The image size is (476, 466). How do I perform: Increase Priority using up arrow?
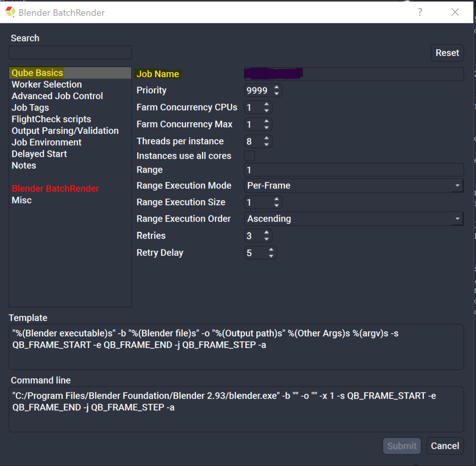[x=277, y=87]
